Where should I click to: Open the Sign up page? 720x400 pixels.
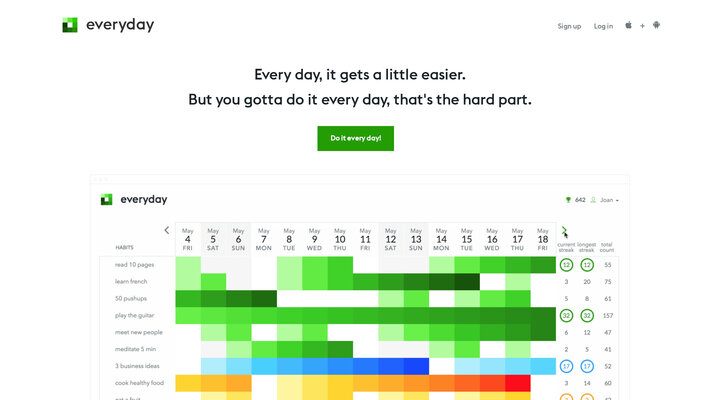click(x=569, y=26)
